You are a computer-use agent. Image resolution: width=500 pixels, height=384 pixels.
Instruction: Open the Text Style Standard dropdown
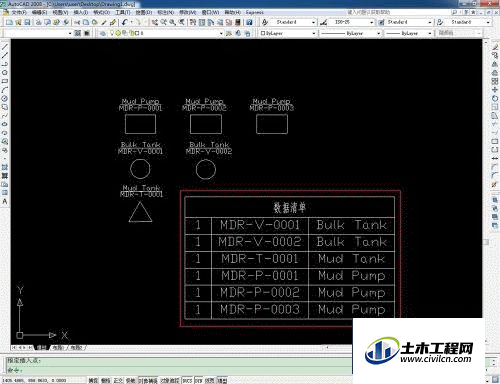pos(313,22)
